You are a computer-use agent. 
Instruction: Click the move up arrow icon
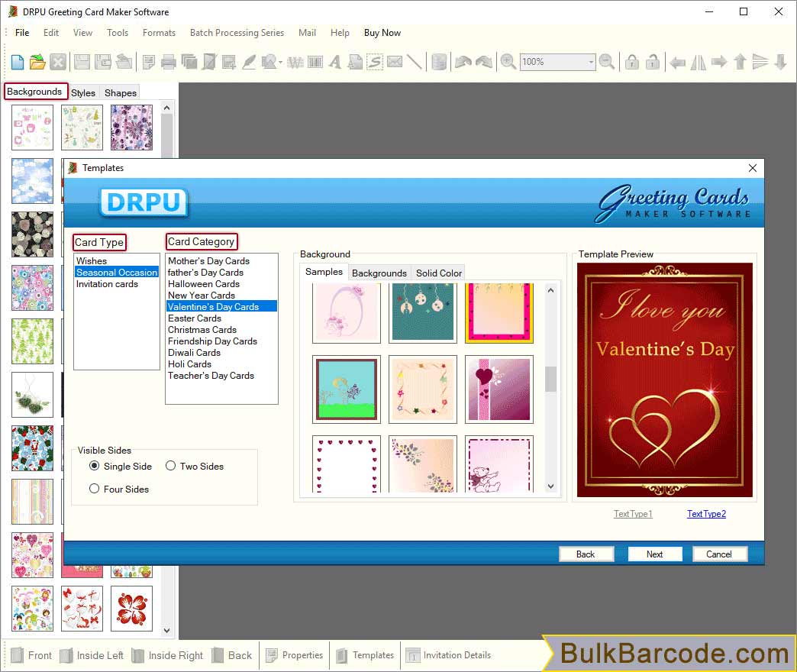pyautogui.click(x=740, y=62)
